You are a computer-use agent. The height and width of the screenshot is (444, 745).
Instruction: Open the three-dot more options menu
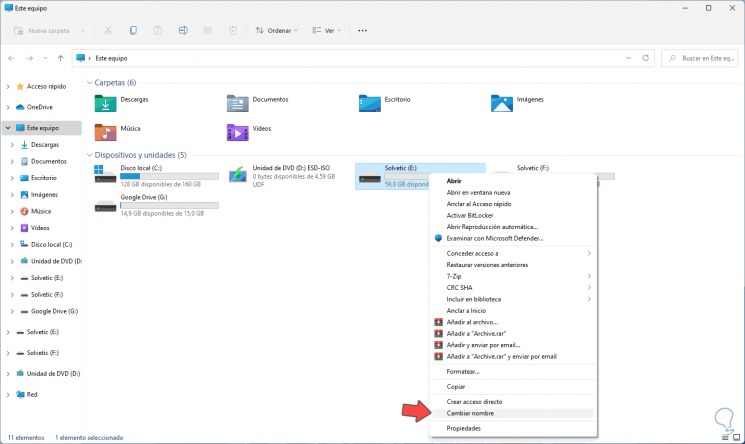click(x=363, y=30)
